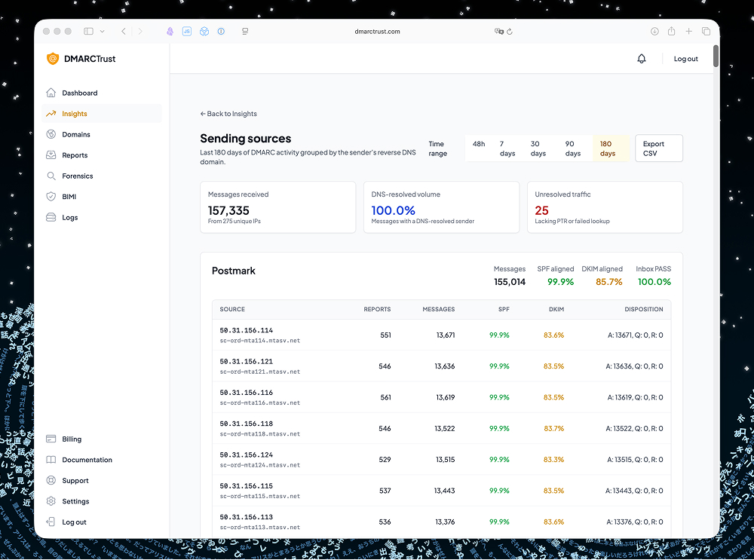
Task: Select the BIMI shield icon
Action: (51, 196)
